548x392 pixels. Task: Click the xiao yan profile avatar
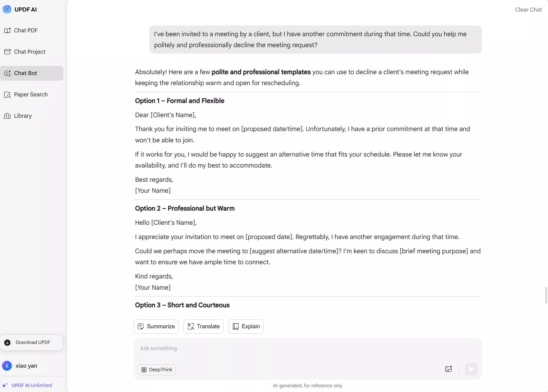(7, 366)
